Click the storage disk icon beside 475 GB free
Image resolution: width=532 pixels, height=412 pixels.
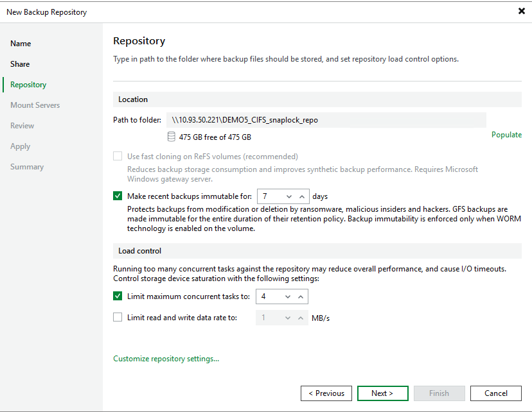point(172,137)
